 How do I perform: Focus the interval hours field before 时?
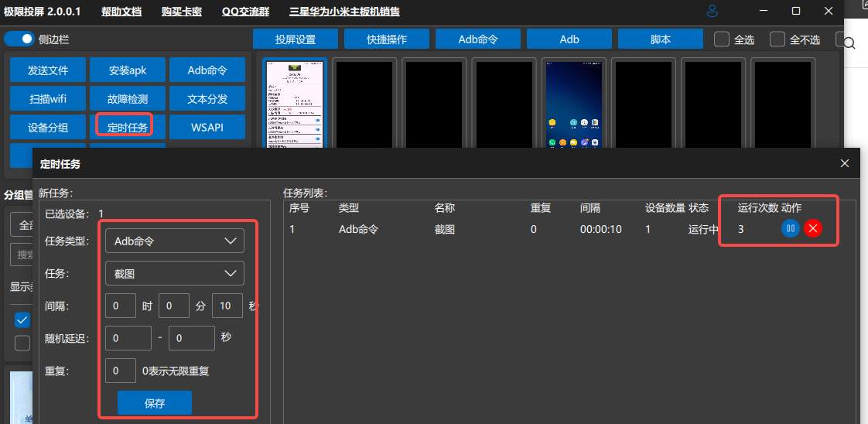(121, 306)
